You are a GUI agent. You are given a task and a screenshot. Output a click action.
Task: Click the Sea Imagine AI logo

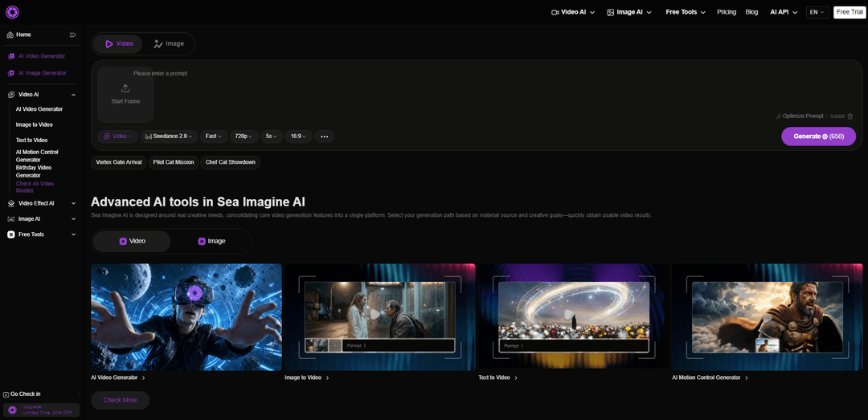12,11
